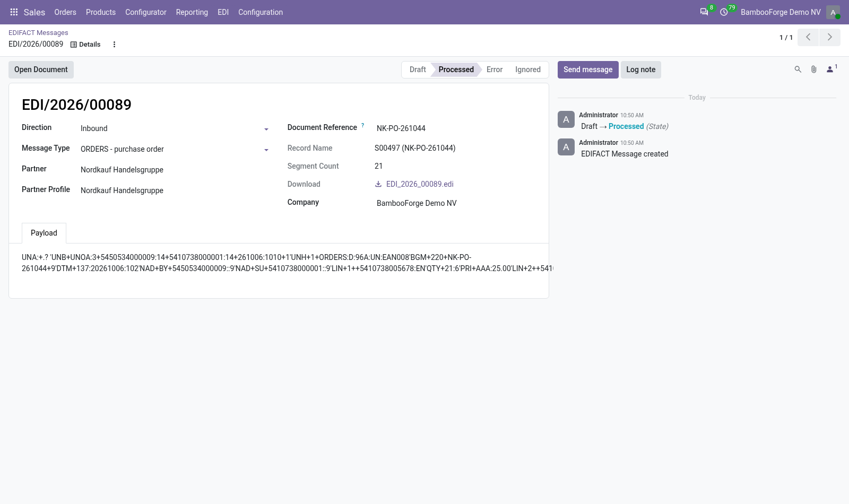849x504 pixels.
Task: Set status to Error
Action: (x=495, y=69)
